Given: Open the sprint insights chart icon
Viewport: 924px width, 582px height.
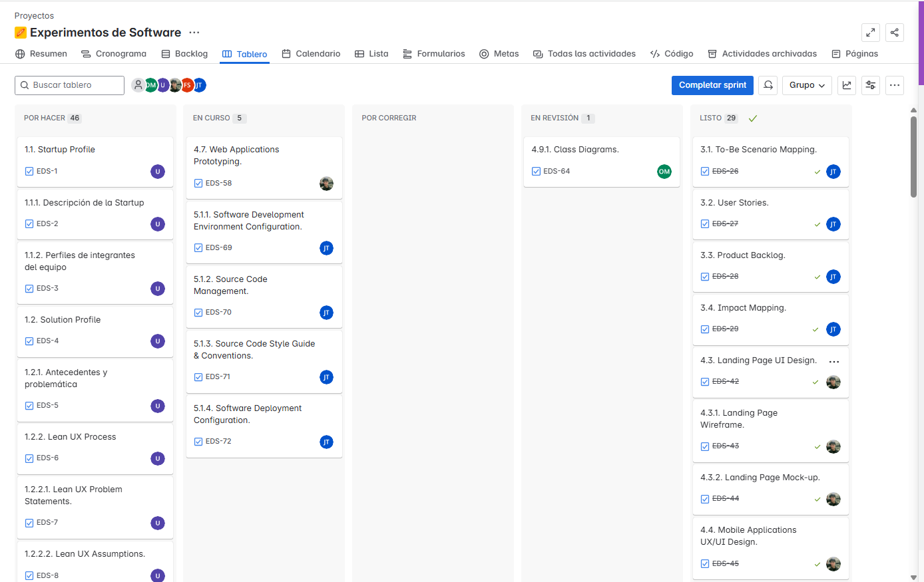Looking at the screenshot, I should (x=847, y=85).
